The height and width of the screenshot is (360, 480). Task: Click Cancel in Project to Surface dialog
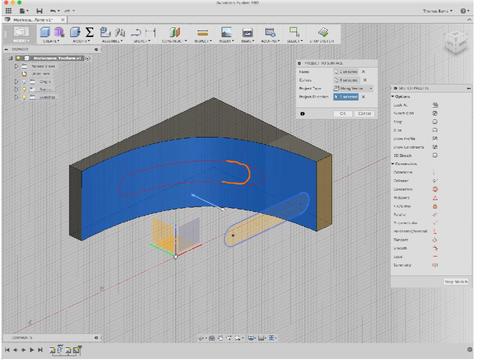(364, 114)
